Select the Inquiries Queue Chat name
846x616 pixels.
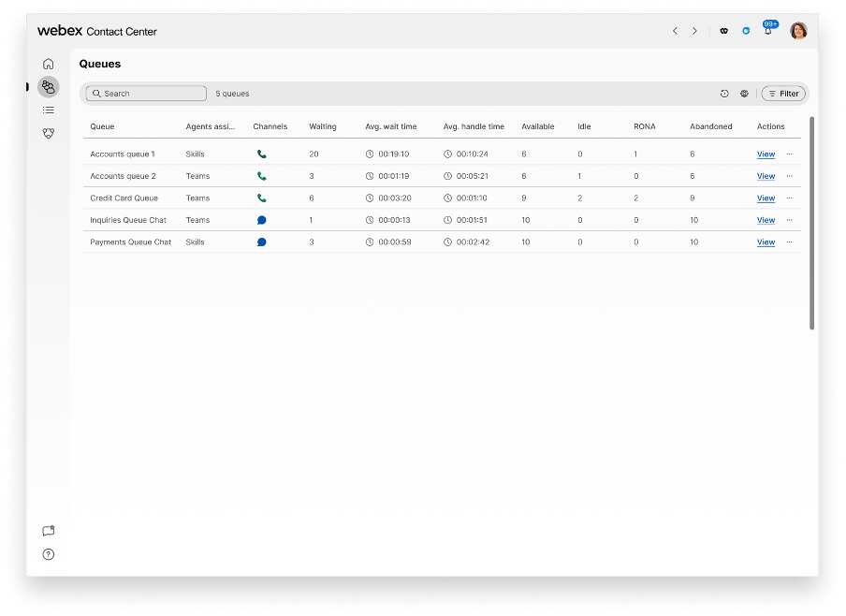click(128, 220)
